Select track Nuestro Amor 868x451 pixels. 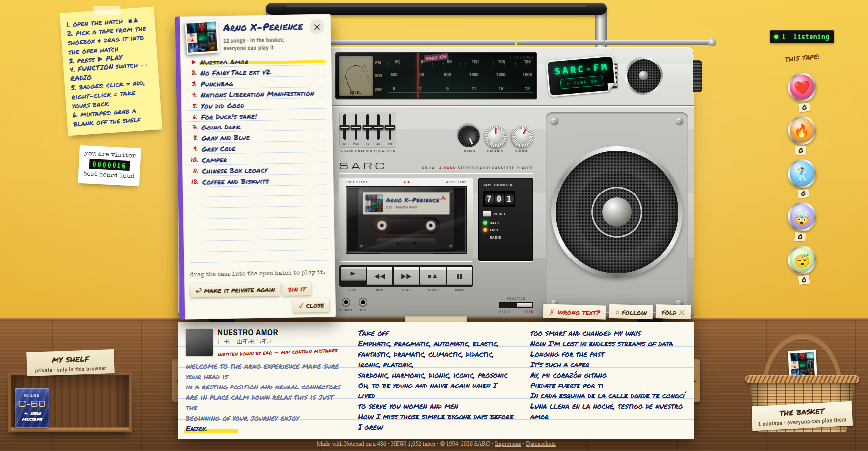coord(257,62)
